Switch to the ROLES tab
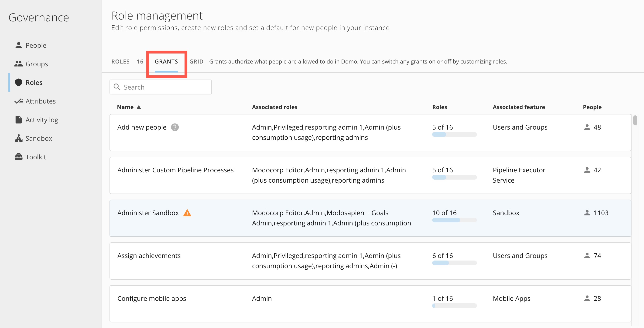644x328 pixels. click(120, 61)
